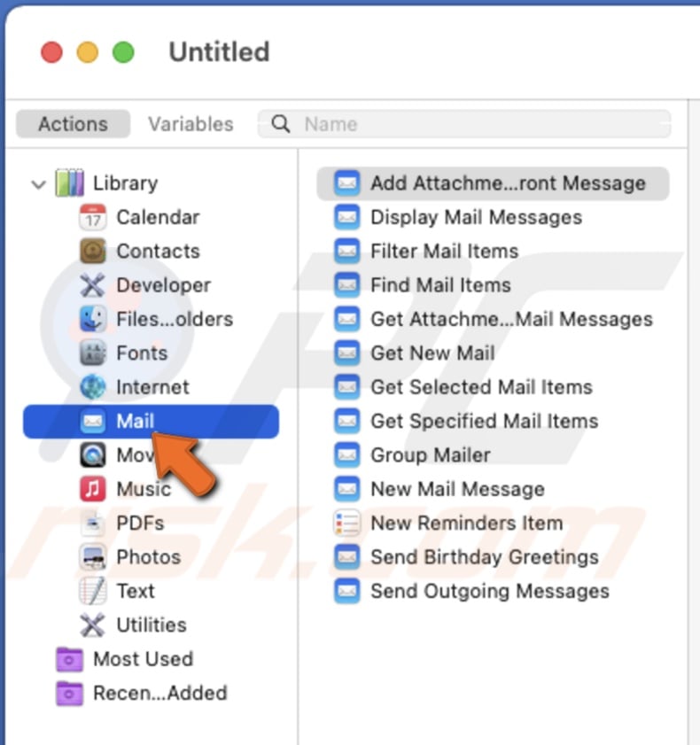Click envelope icon for Filter Mail Items
The width and height of the screenshot is (700, 745).
tap(347, 251)
